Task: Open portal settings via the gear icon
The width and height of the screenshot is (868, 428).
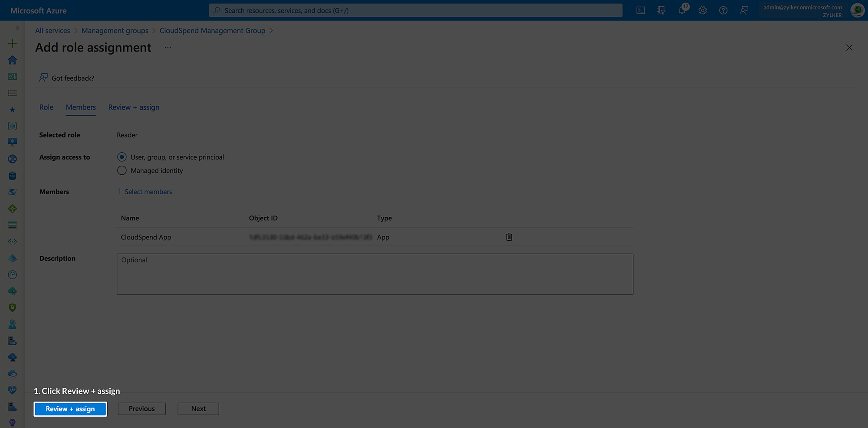Action: [703, 10]
